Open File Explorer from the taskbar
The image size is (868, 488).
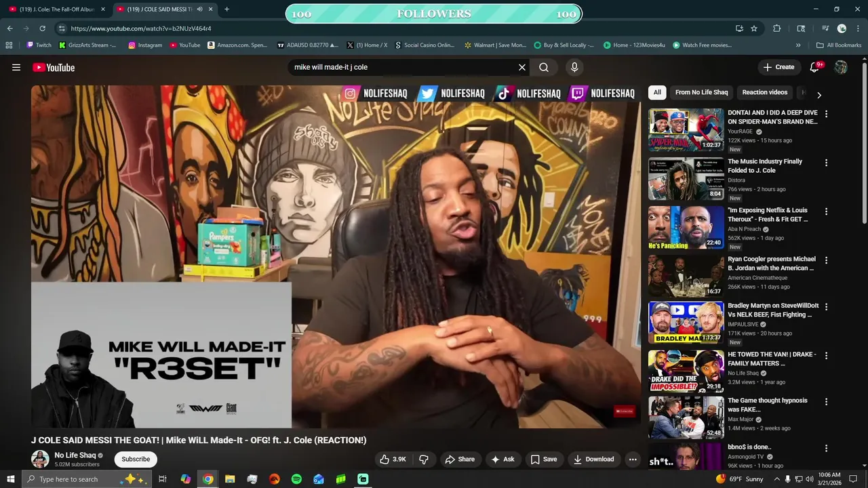[230, 479]
